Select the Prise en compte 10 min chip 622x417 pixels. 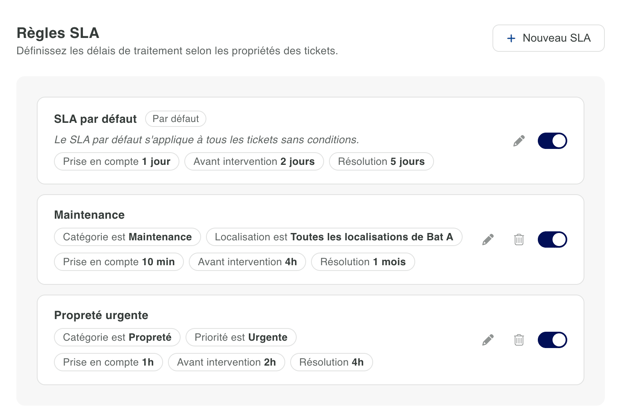point(118,262)
